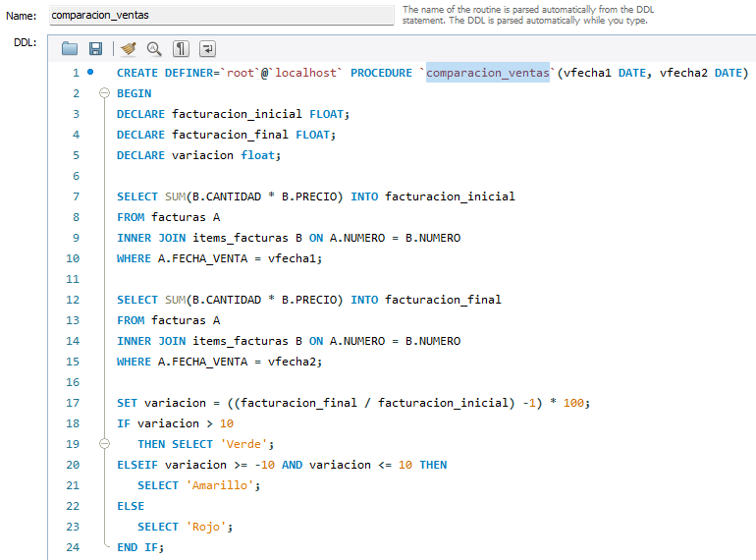Click the highlighted procedure name in the CREATE statement
Viewport: 756px width, 560px height.
pos(487,73)
